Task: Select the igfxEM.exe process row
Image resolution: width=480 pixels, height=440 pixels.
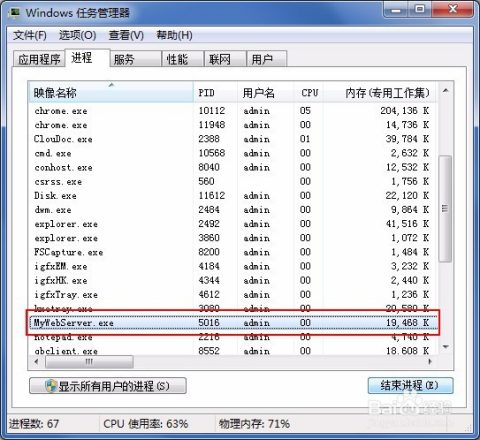Action: (x=232, y=266)
